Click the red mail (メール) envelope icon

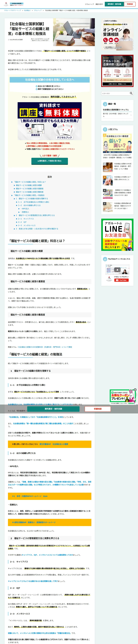coord(117,40)
